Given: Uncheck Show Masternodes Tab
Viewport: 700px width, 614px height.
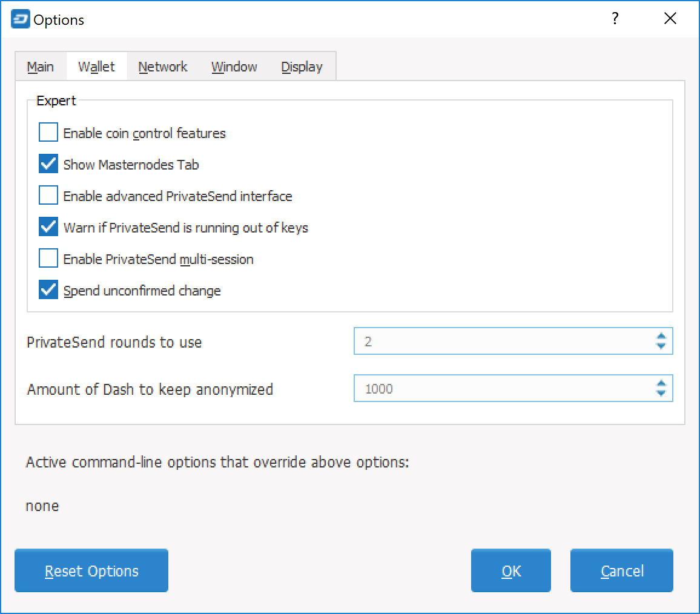Looking at the screenshot, I should (x=48, y=164).
